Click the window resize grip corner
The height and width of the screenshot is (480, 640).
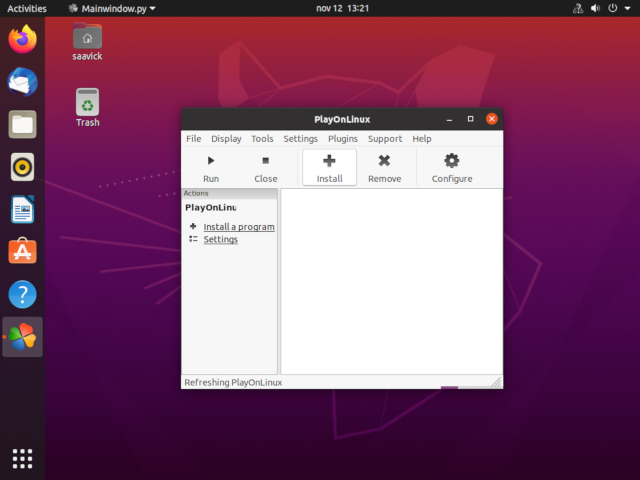point(497,382)
